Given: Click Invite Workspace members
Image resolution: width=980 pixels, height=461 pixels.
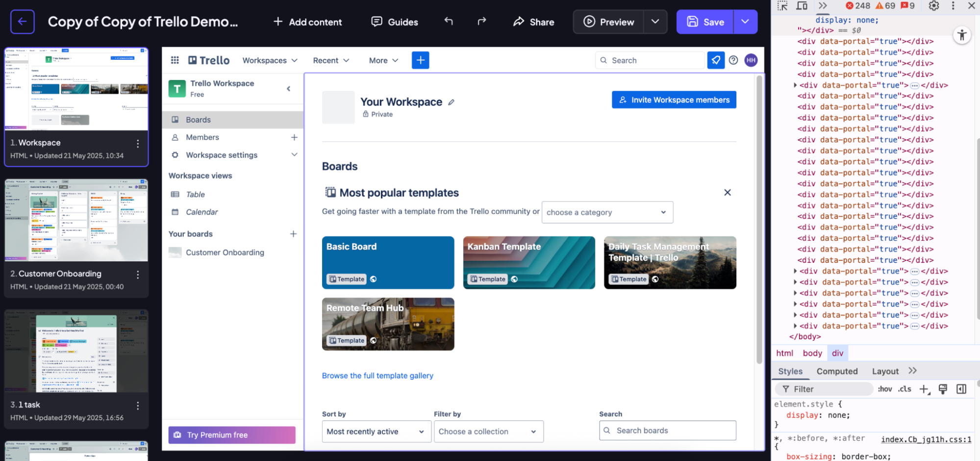Looking at the screenshot, I should [x=674, y=100].
